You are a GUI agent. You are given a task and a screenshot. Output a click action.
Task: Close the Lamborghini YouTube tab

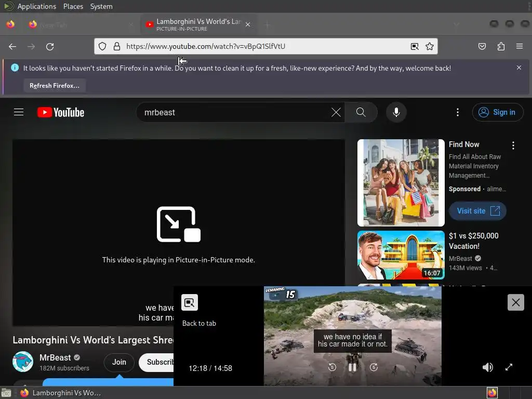pos(248,24)
